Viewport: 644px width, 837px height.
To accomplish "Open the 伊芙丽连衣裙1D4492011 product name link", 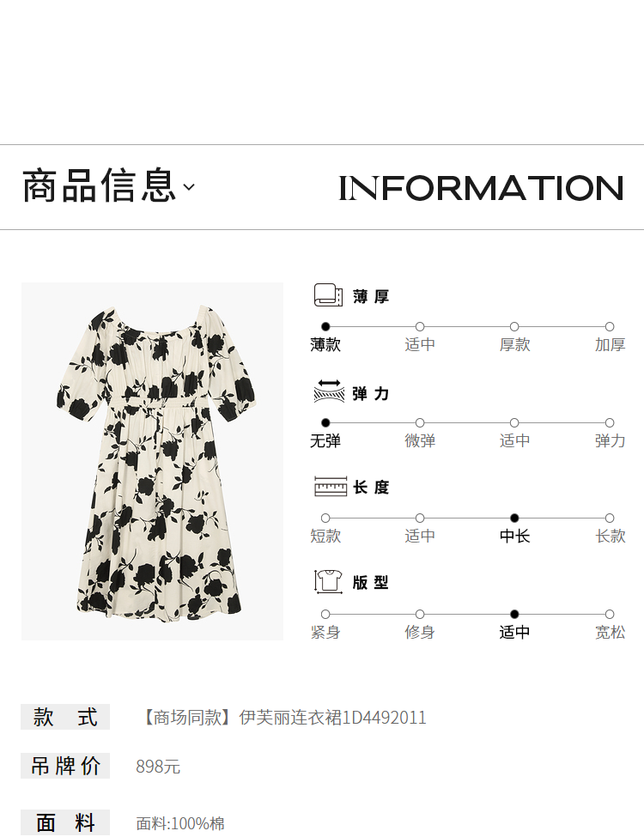I will coord(332,718).
